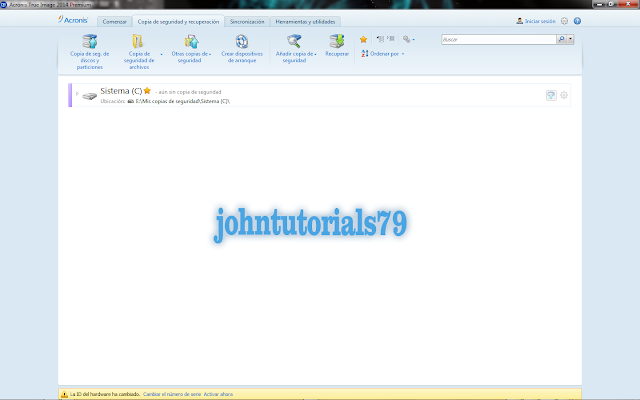The height and width of the screenshot is (400, 640).
Task: Switch to the Comenzar tab
Action: pyautogui.click(x=114, y=22)
